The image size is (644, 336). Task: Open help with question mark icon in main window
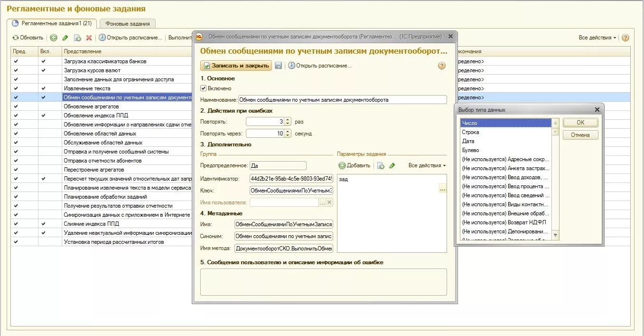point(625,38)
